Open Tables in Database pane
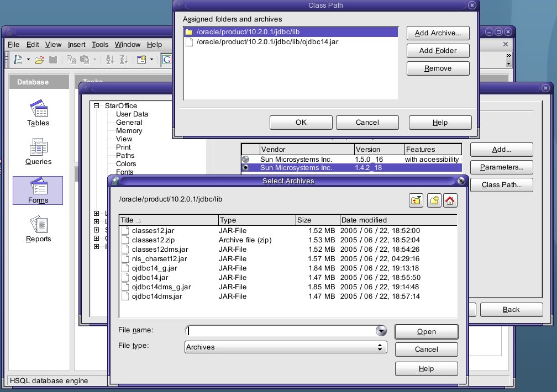557x392 pixels. [38, 113]
